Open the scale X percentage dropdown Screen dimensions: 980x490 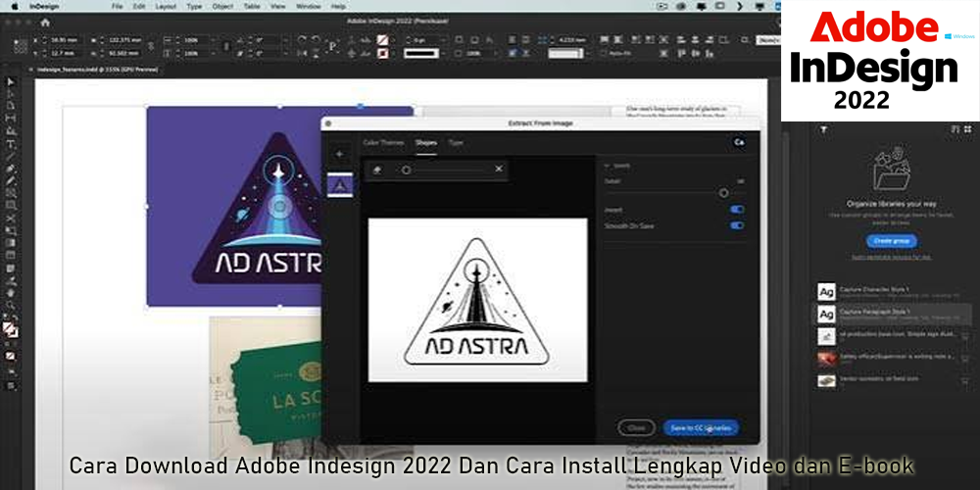coord(213,39)
